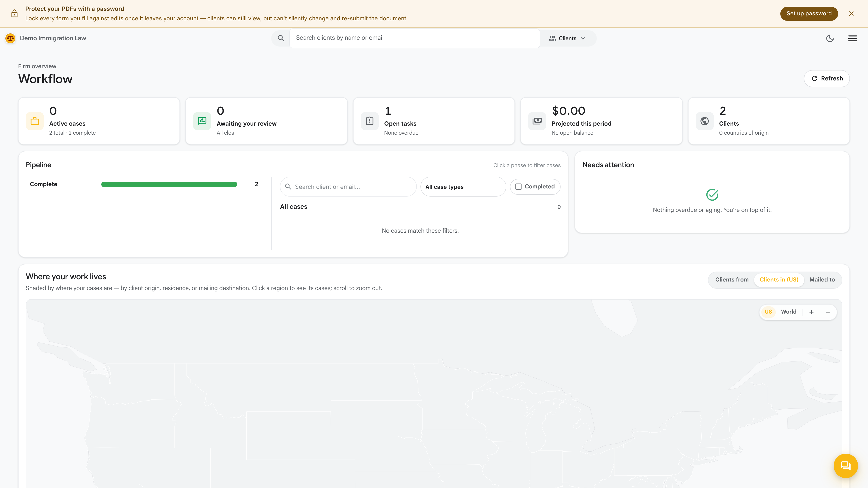Toggle dark mode with the moon icon
This screenshot has height=488, width=868.
[x=830, y=38]
